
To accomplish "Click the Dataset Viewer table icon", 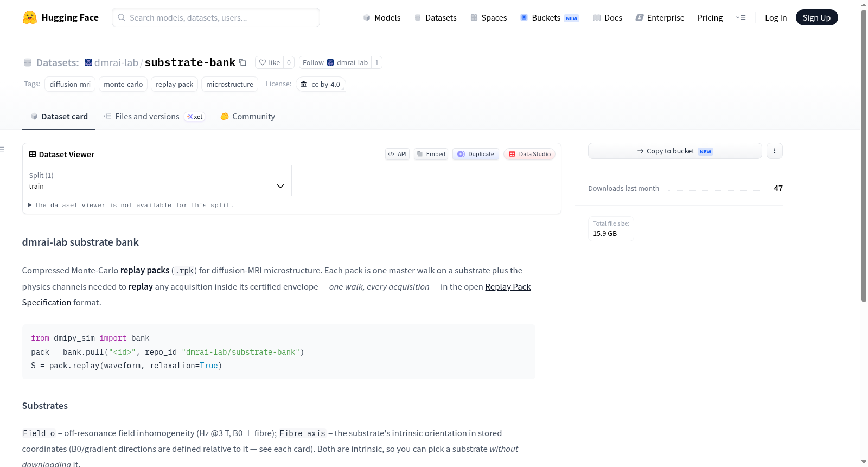I will point(33,154).
